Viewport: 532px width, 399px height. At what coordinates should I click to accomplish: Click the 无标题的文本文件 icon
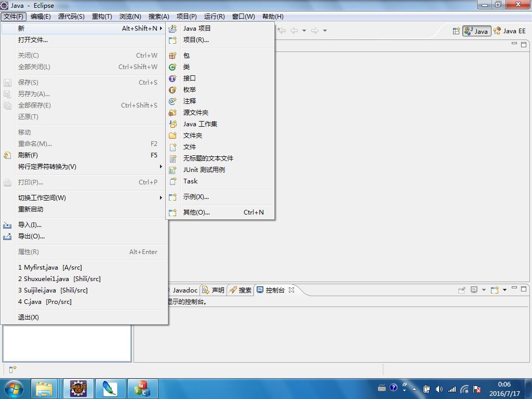pyautogui.click(x=172, y=158)
